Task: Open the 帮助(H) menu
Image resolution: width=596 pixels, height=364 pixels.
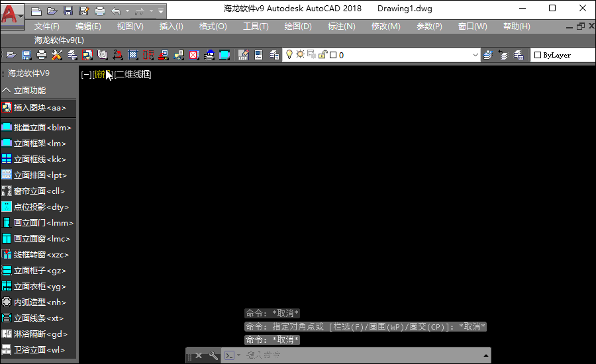Action: coord(517,26)
